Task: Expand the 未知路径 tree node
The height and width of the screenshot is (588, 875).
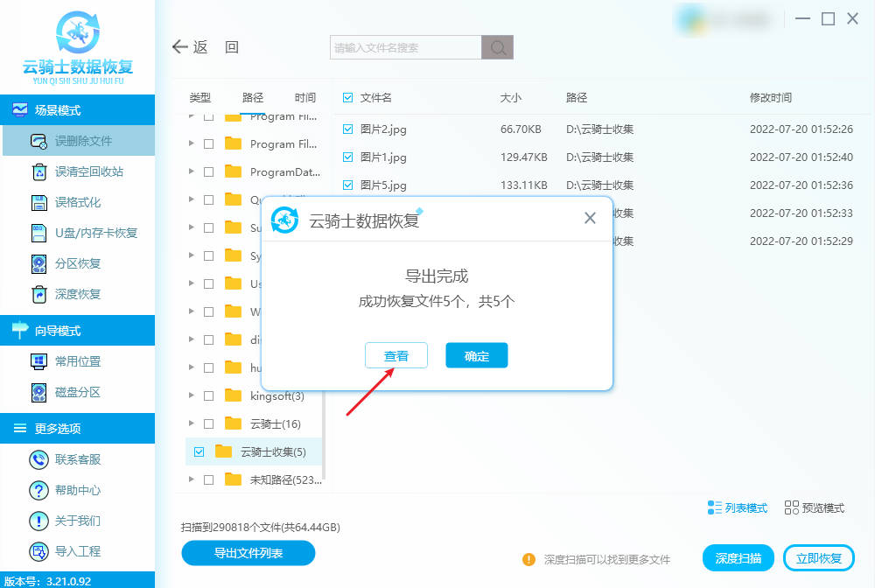Action: point(192,479)
